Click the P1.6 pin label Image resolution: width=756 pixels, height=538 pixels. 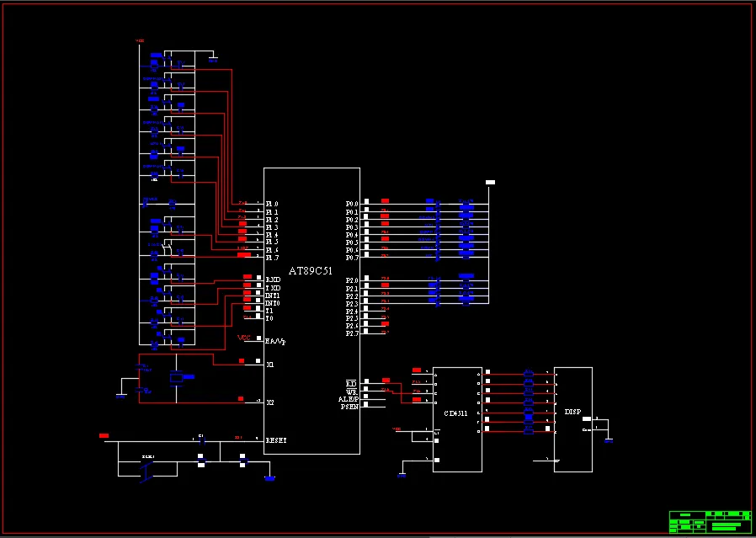tap(273, 250)
